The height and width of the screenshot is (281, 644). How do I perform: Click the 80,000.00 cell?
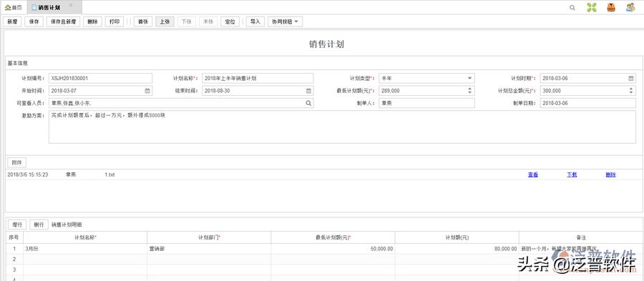pos(457,249)
